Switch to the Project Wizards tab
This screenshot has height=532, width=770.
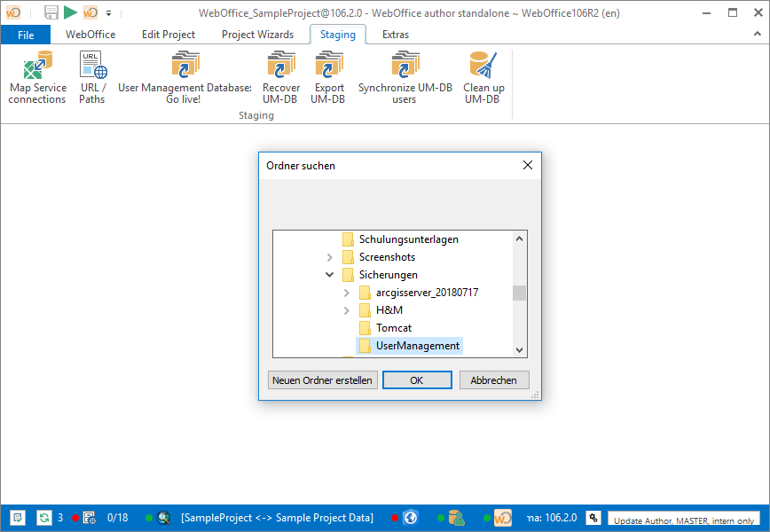click(257, 35)
